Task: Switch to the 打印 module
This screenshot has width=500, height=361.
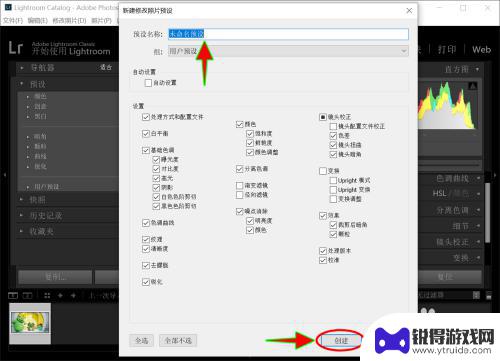Action: tap(447, 49)
